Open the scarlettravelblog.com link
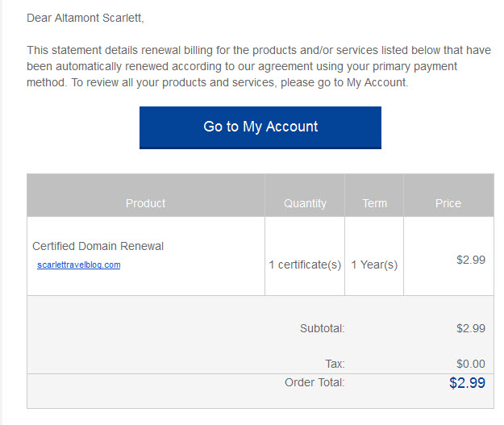 (79, 265)
